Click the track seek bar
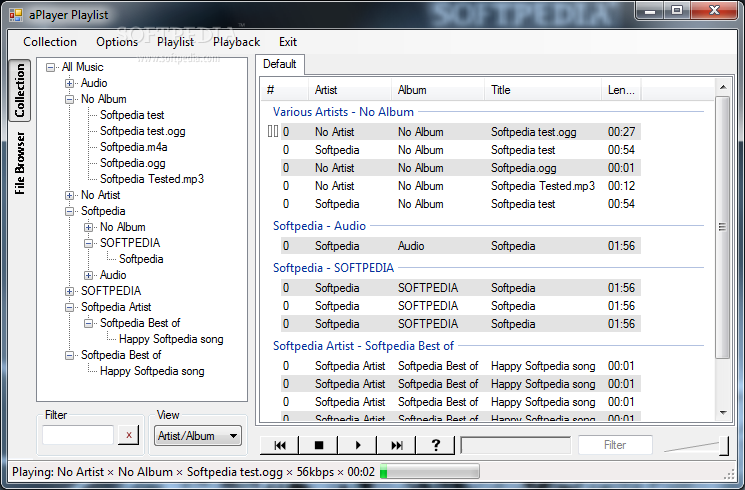 pyautogui.click(x=516, y=445)
